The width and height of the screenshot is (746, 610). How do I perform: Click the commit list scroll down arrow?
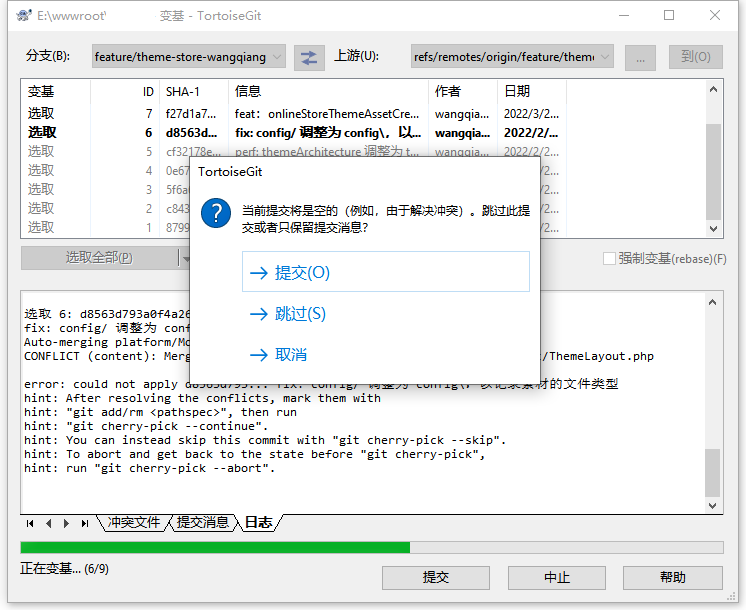click(713, 228)
